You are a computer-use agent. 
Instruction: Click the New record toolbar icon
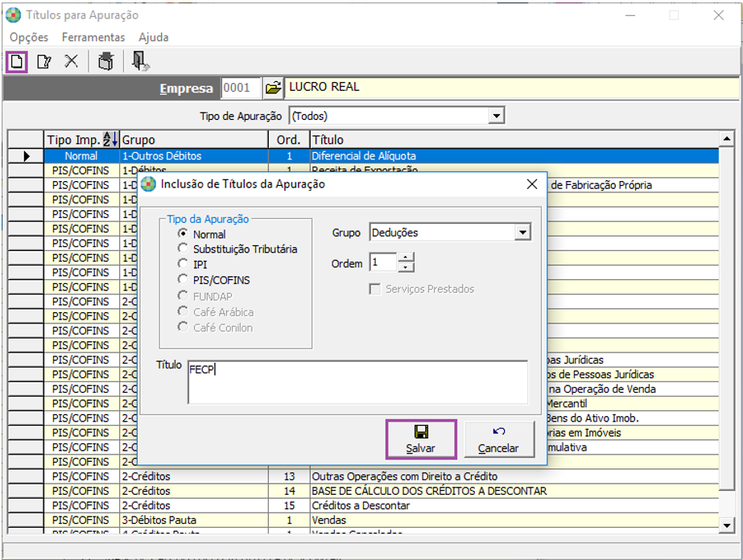(x=17, y=62)
